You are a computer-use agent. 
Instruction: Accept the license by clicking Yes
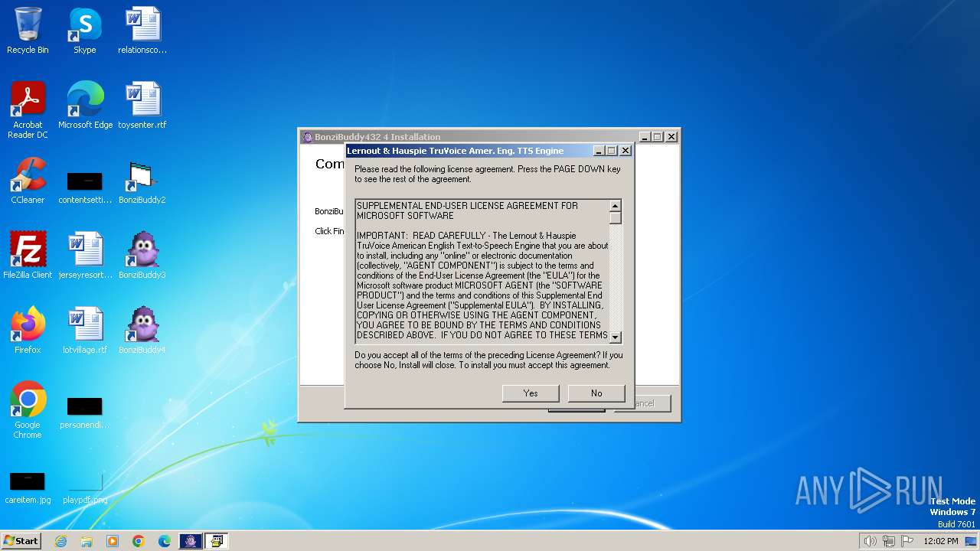click(x=531, y=393)
